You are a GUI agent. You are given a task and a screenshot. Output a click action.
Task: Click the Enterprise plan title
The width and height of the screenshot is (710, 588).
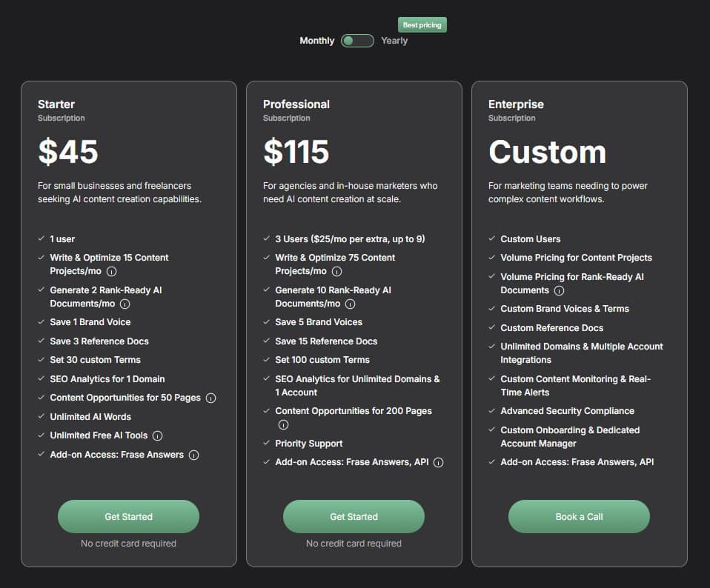[x=516, y=104]
